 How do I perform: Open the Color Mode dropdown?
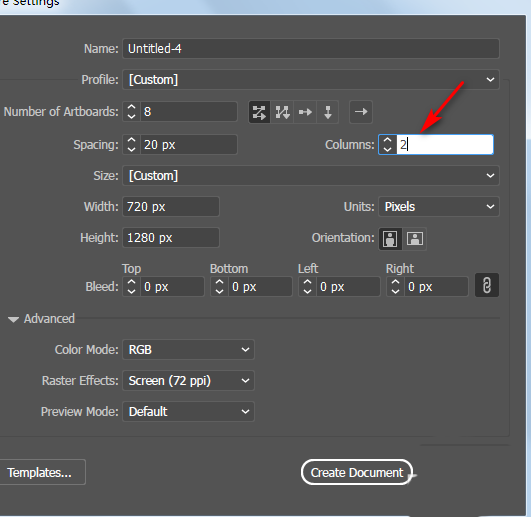coord(188,349)
